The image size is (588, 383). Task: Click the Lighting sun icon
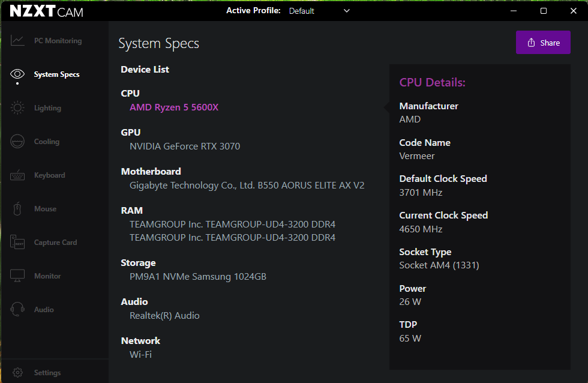(x=17, y=107)
